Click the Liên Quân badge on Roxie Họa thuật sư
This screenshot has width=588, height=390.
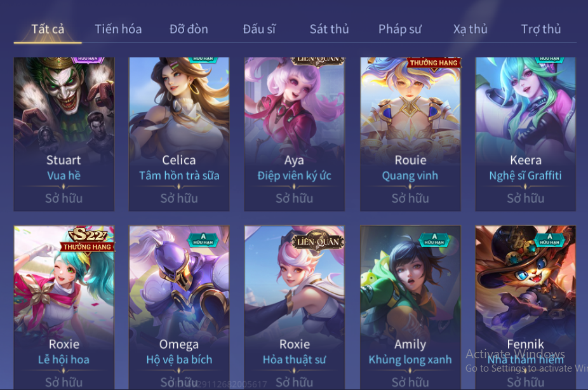point(318,241)
